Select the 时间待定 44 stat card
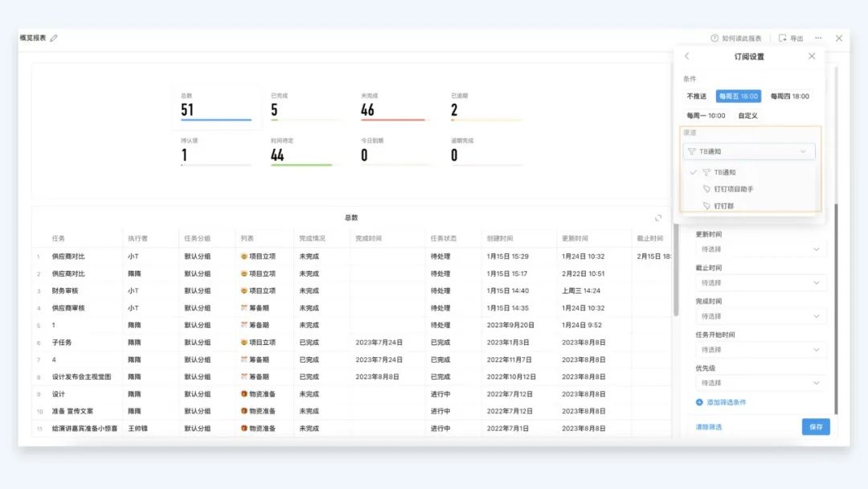Screen dimensions: 868x489 (x=306, y=151)
